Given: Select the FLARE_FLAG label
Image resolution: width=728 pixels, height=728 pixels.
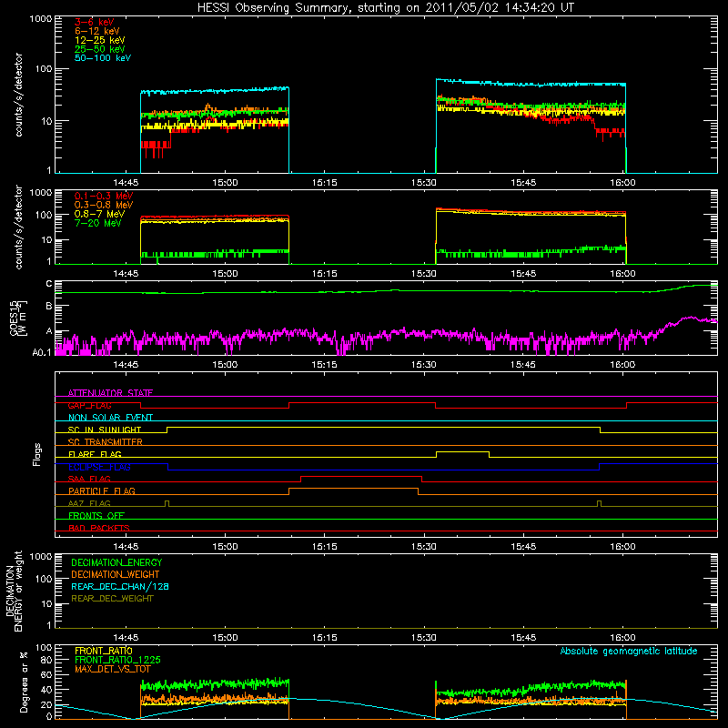Looking at the screenshot, I should pos(95,454).
